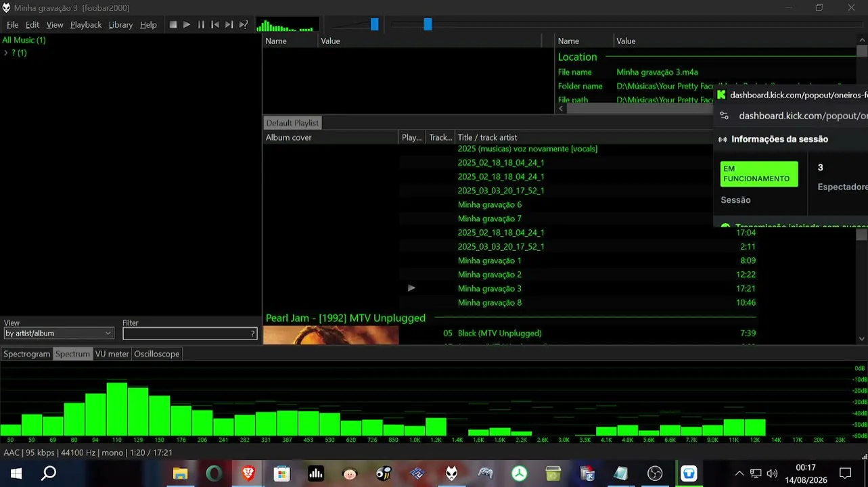The height and width of the screenshot is (487, 868).
Task: Open the View menu
Action: click(x=55, y=25)
